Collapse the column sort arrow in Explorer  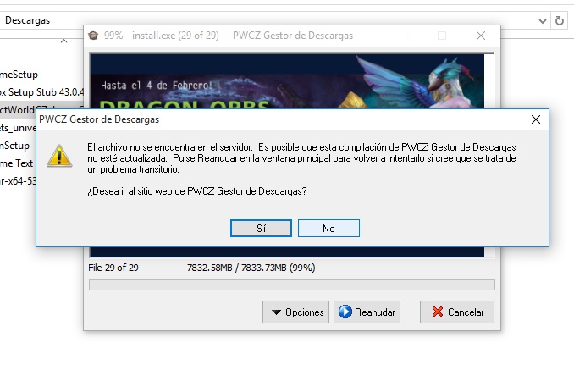click(x=63, y=41)
